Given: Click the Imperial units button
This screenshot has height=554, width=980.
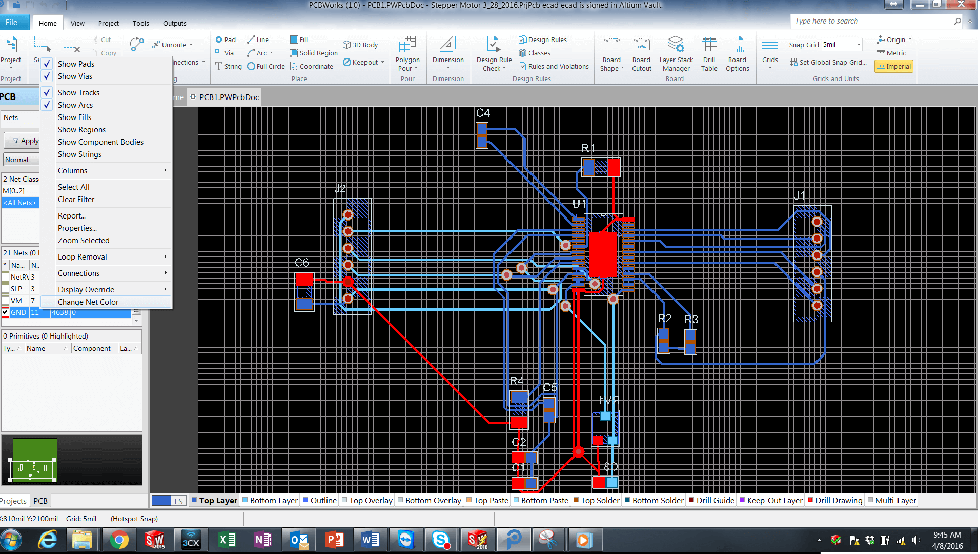Looking at the screenshot, I should point(893,66).
